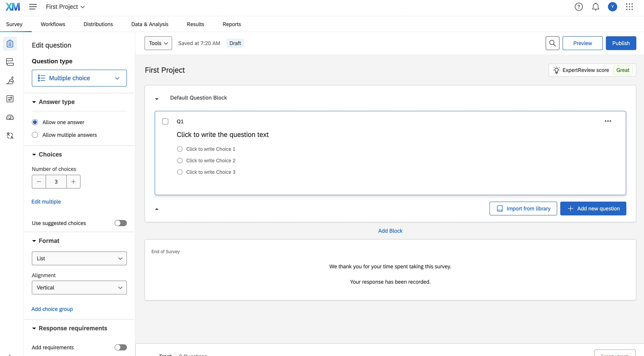Open survey options sidebar icon
Screen dimensions: 644x356
(x=10, y=99)
